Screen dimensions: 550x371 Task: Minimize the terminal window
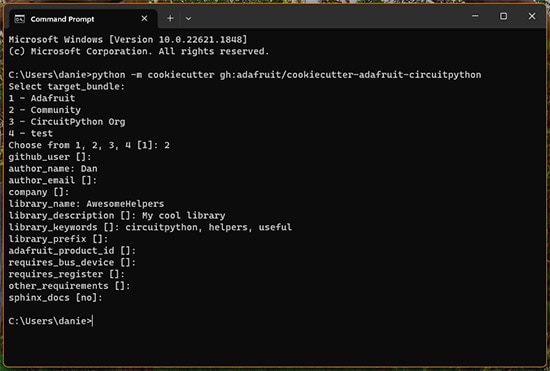(x=475, y=16)
